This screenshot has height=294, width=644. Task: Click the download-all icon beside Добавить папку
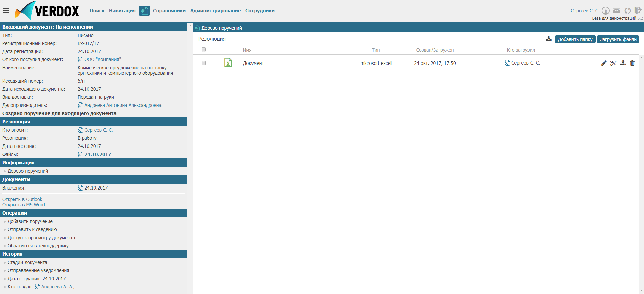[549, 39]
